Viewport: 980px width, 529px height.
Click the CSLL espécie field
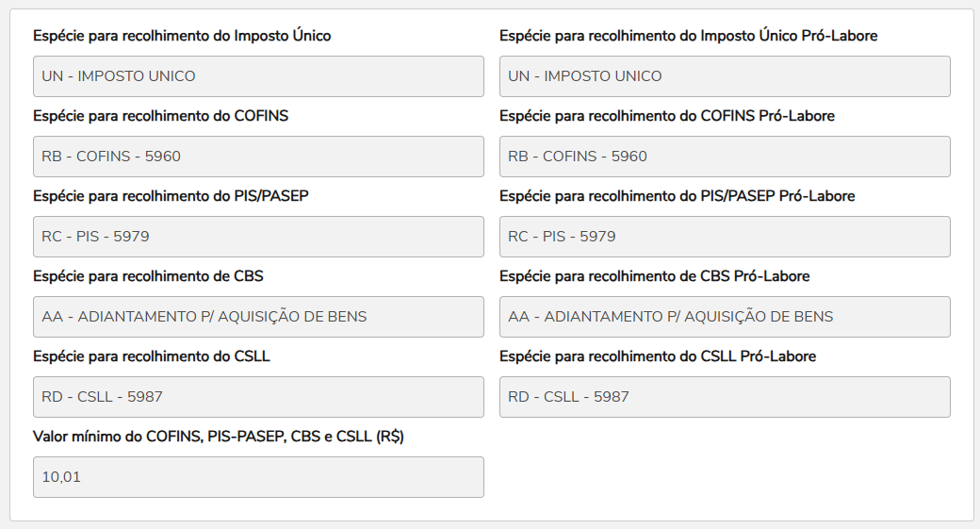258,397
